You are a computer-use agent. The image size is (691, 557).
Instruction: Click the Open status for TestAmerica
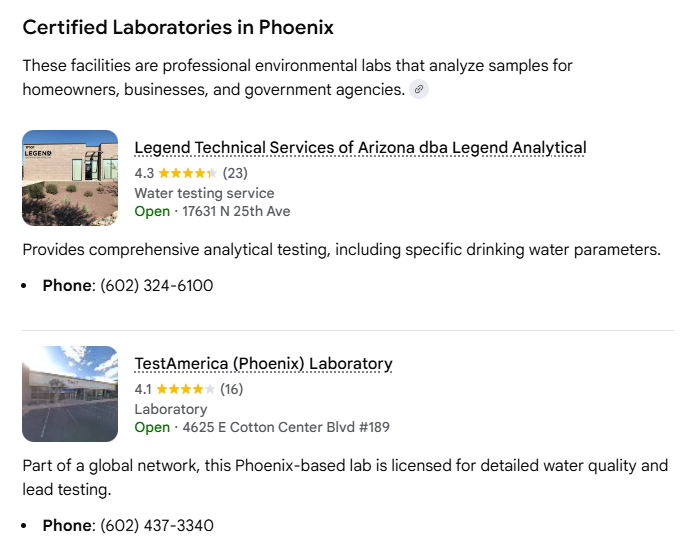[152, 427]
